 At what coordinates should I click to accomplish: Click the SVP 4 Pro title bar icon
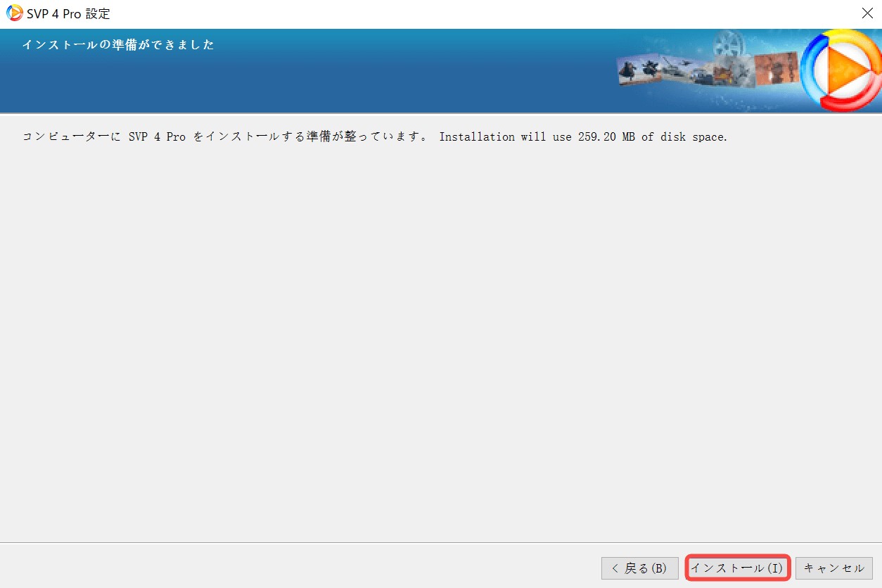click(x=14, y=13)
